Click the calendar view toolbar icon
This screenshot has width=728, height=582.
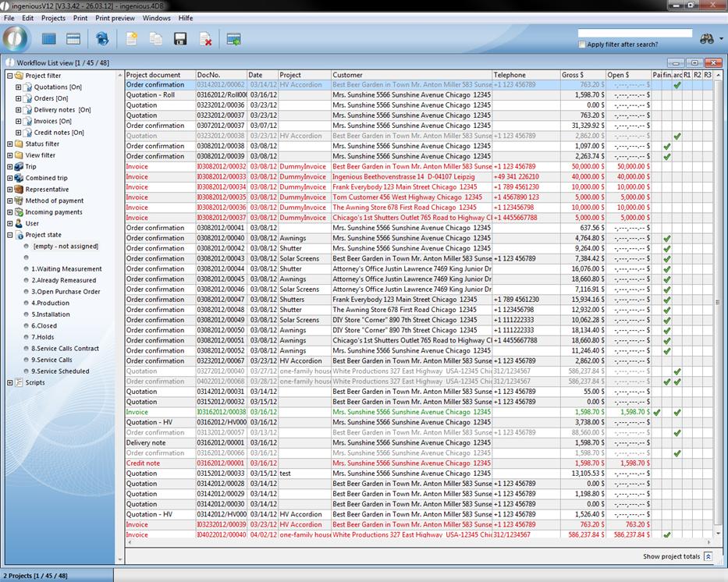(73, 38)
